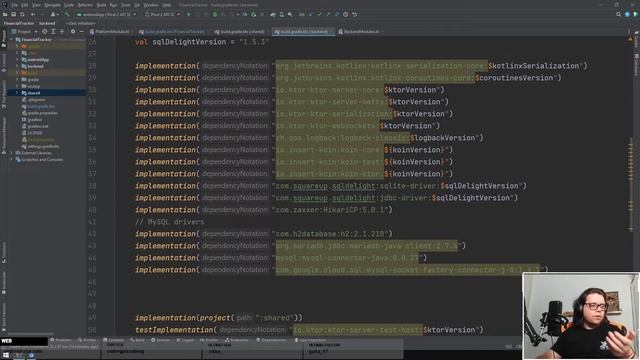Click the webcam overlay thumbnail

pos(580,316)
